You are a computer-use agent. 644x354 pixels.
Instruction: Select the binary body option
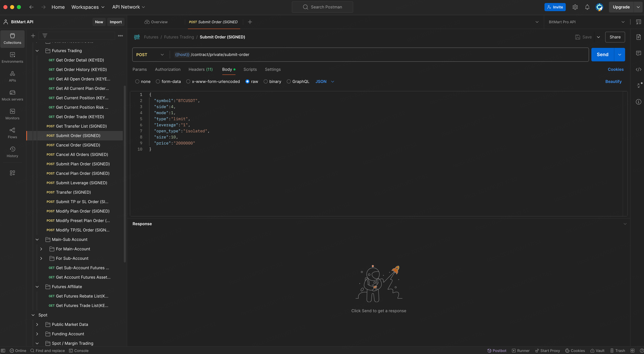coord(265,81)
